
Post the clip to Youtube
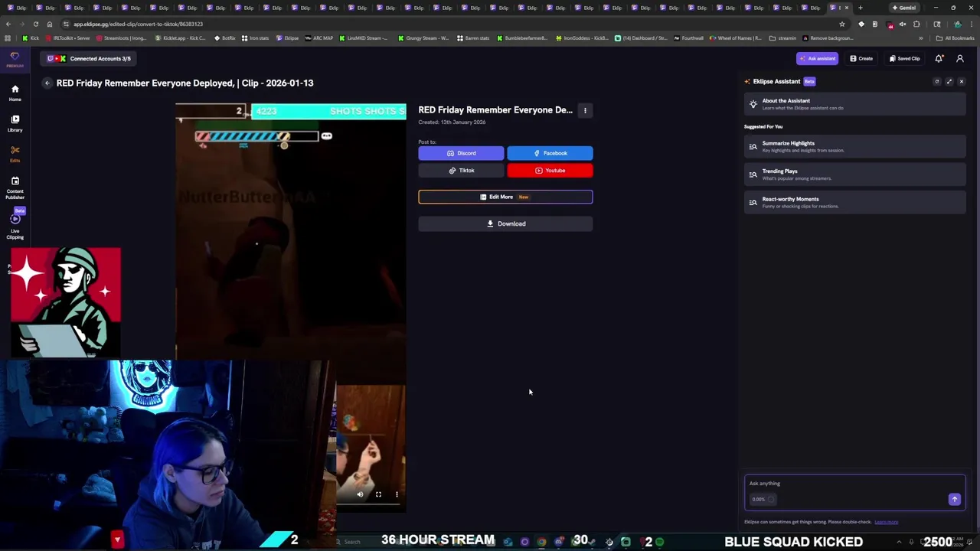[550, 171]
